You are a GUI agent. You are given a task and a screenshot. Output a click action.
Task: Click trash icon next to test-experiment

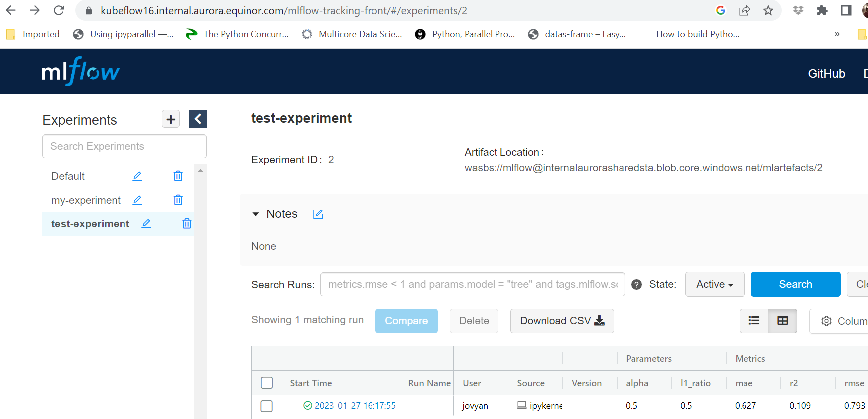[x=187, y=224]
